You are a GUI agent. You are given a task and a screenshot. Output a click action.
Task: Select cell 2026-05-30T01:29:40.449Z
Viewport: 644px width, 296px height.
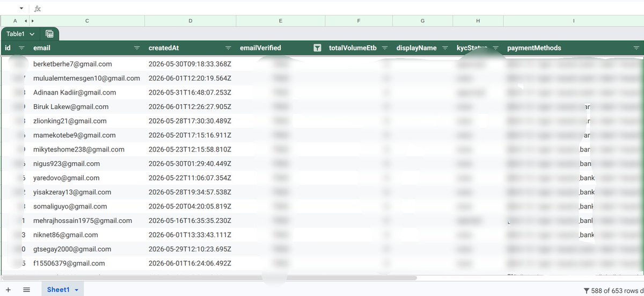coord(190,163)
